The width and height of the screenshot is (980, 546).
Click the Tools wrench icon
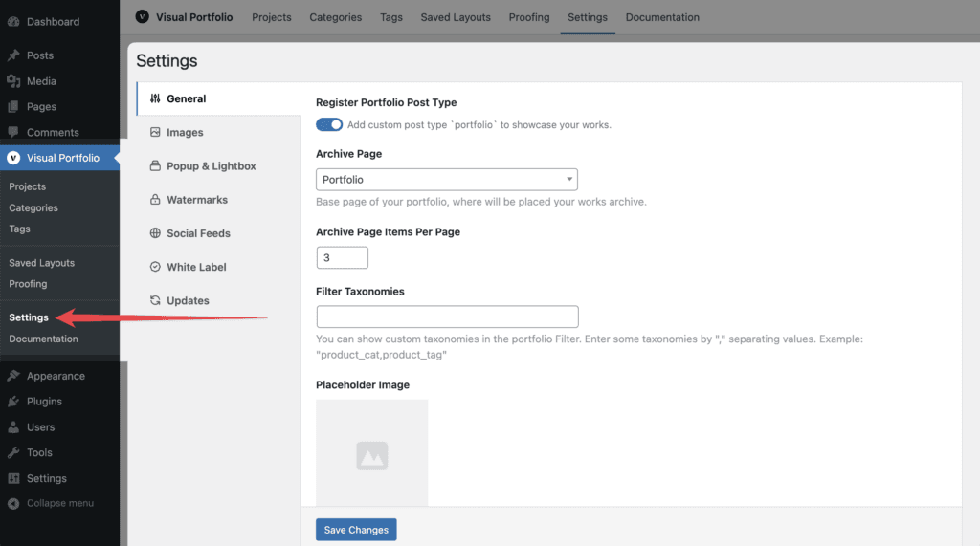pyautogui.click(x=13, y=453)
